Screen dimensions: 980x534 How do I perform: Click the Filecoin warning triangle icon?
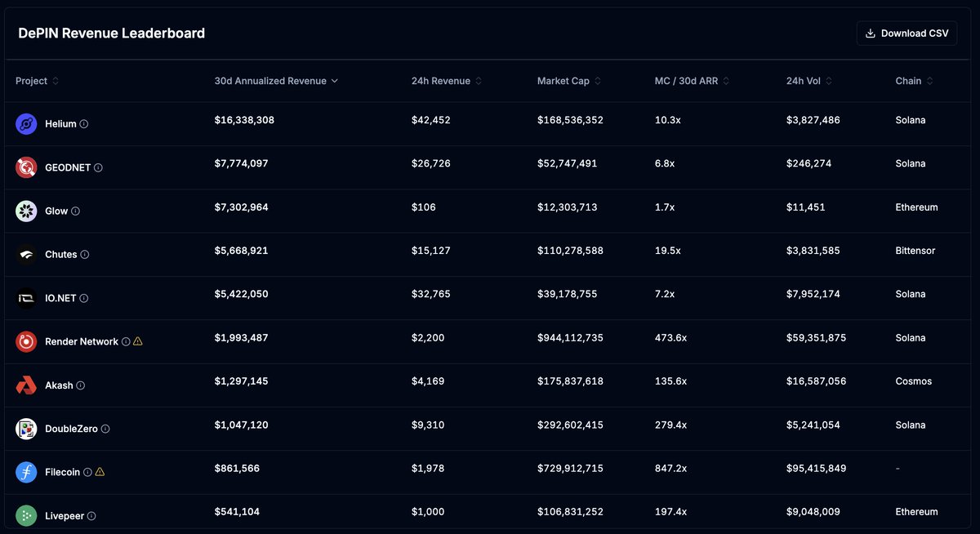[100, 472]
